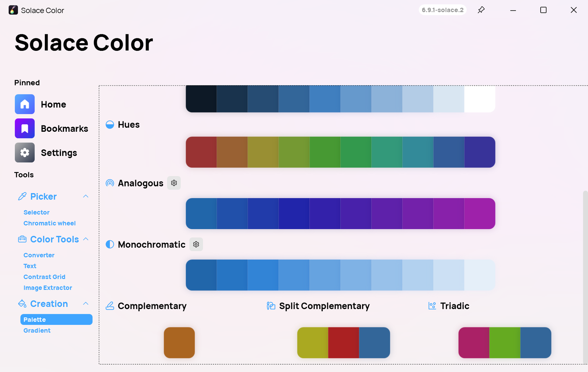Image resolution: width=588 pixels, height=372 pixels.
Task: Select the yellow-olive Split Complementary swatch
Action: click(313, 343)
